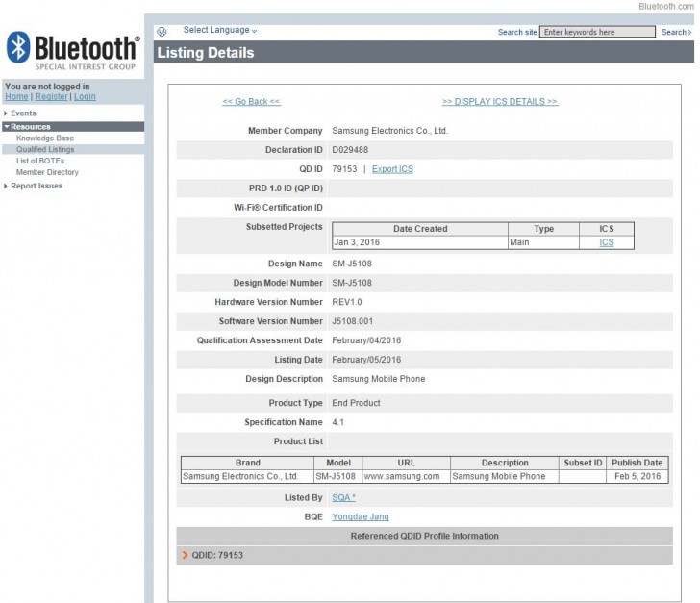Go to Member Directory
Image resolution: width=700 pixels, height=603 pixels.
47,173
